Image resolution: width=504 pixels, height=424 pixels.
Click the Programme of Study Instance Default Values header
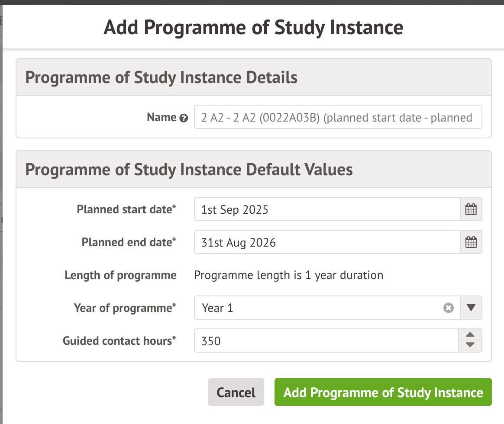189,169
